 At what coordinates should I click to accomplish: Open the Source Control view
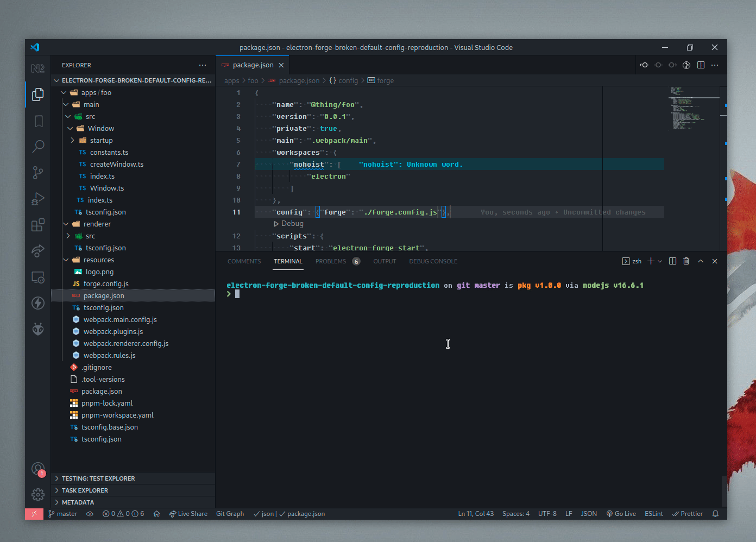(37, 172)
